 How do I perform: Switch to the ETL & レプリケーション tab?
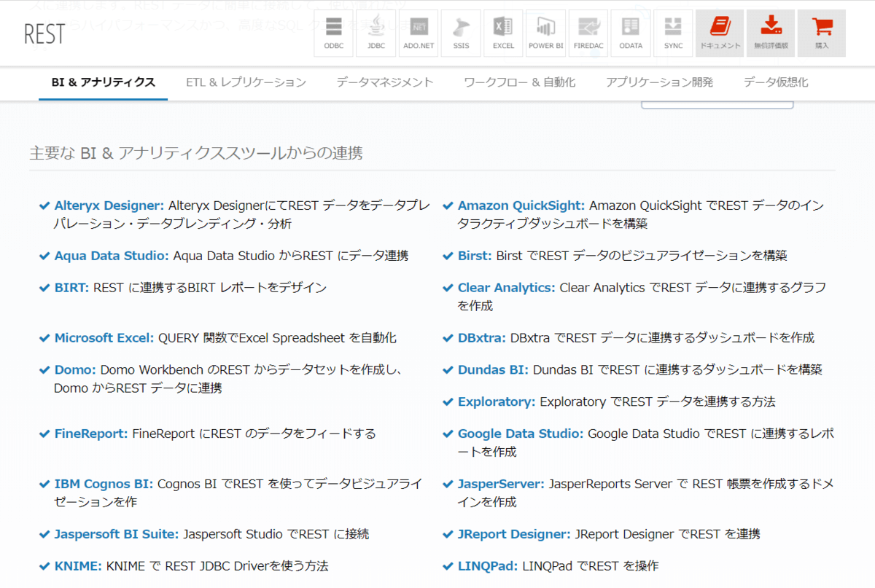246,82
